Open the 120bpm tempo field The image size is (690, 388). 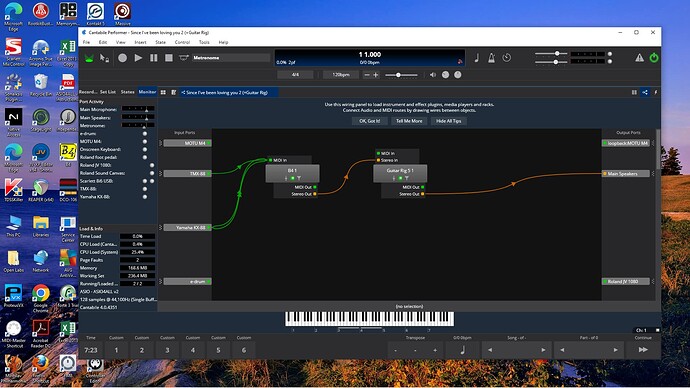(x=341, y=75)
